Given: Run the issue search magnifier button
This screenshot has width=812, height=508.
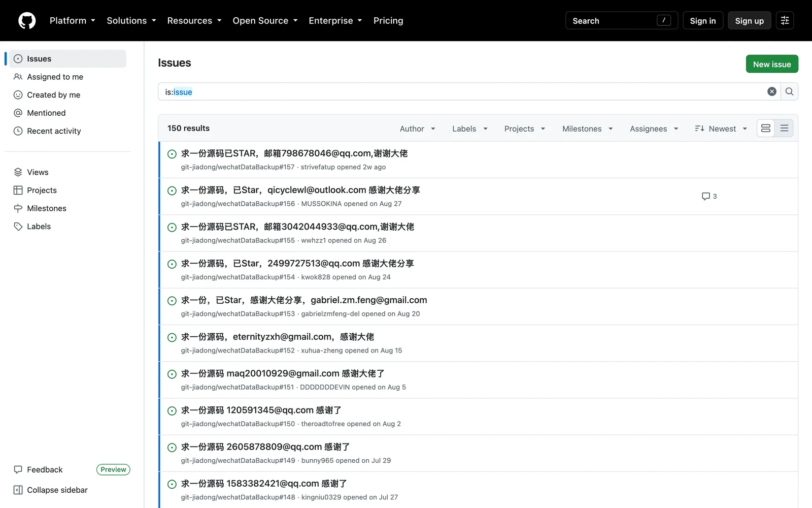Looking at the screenshot, I should (x=789, y=92).
